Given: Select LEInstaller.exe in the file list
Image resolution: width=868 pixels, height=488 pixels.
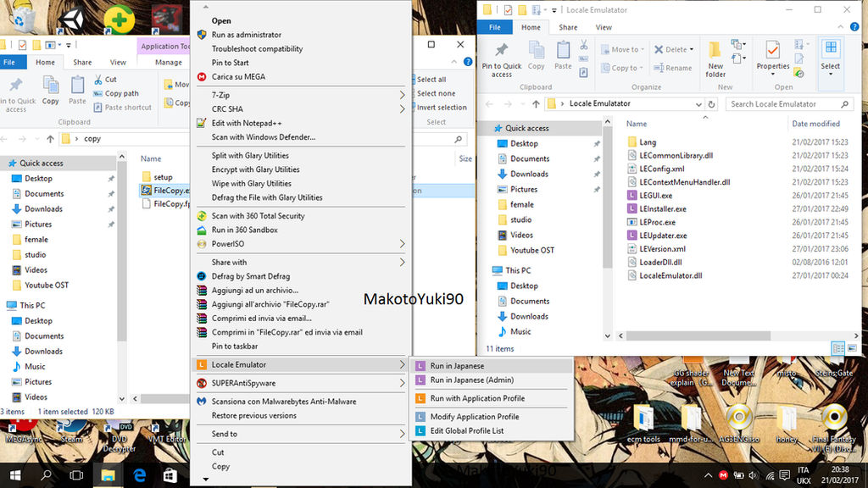Looking at the screenshot, I should pyautogui.click(x=657, y=209).
